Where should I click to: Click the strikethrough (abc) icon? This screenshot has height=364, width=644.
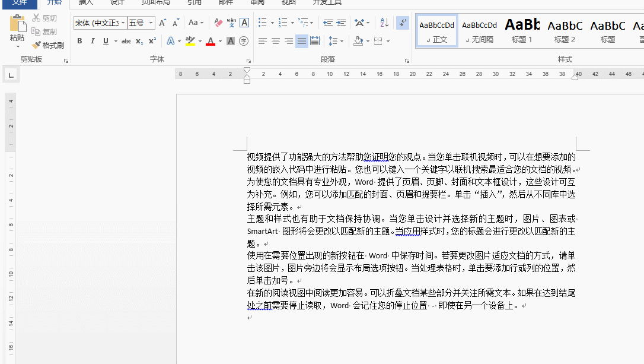point(126,42)
